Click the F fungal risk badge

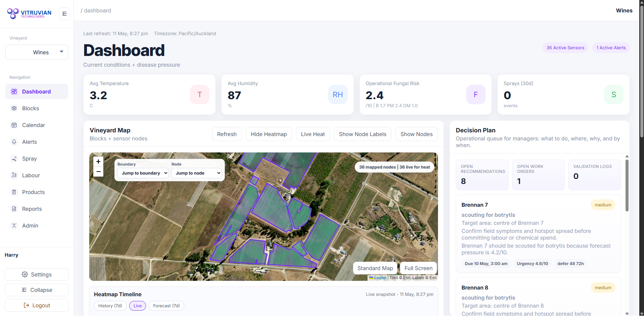(x=476, y=94)
